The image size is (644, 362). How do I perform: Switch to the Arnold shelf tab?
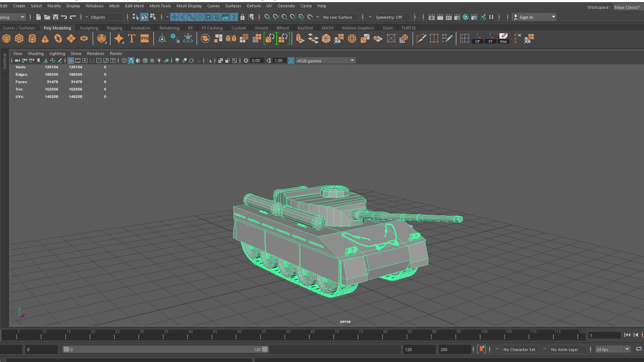point(261,28)
